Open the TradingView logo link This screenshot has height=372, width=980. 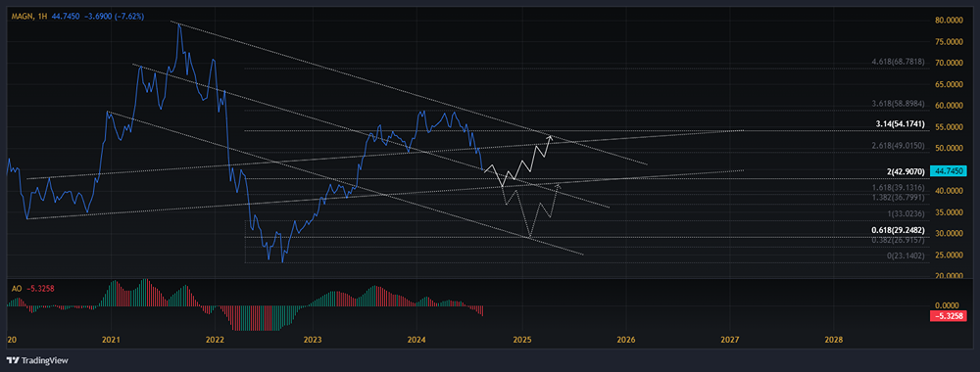coord(37,360)
